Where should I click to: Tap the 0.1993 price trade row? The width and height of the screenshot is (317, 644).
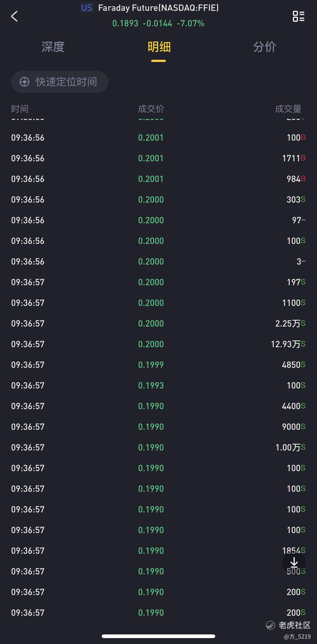pyautogui.click(x=158, y=386)
